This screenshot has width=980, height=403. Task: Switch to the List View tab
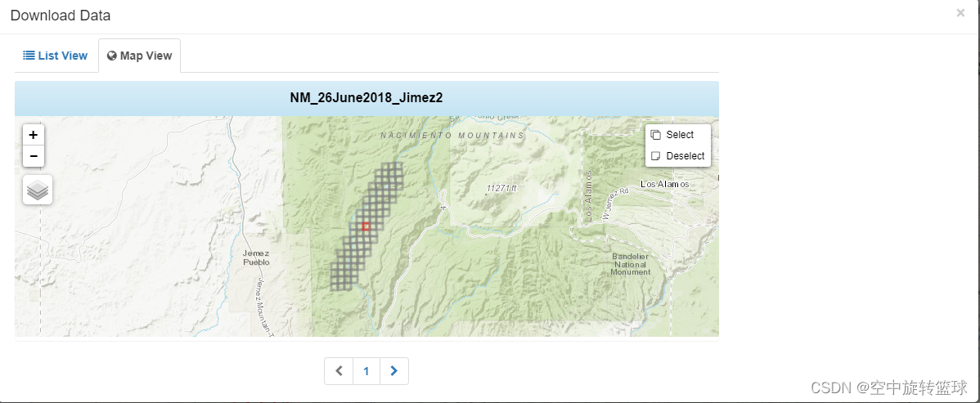pyautogui.click(x=56, y=56)
